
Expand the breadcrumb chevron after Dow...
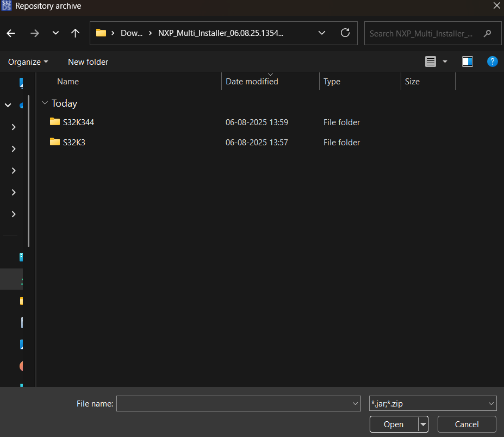[150, 33]
